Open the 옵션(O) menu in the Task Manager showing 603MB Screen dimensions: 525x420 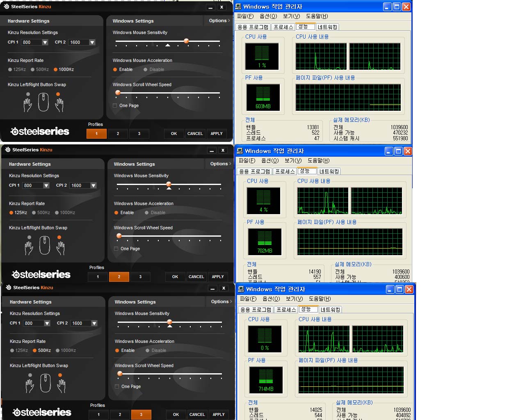point(268,16)
